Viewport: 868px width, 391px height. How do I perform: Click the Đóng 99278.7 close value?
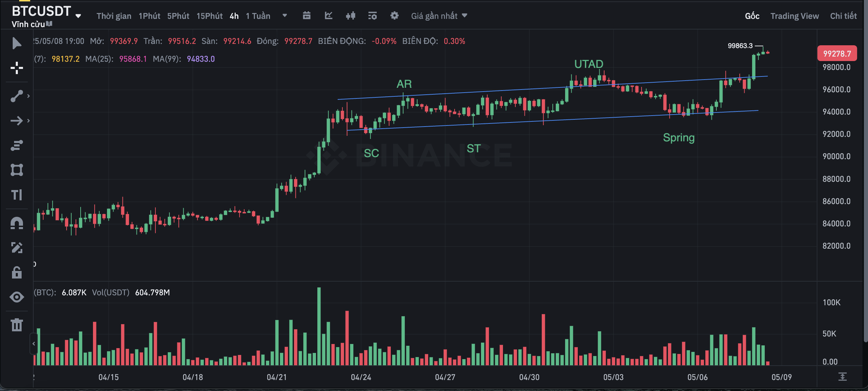click(298, 41)
